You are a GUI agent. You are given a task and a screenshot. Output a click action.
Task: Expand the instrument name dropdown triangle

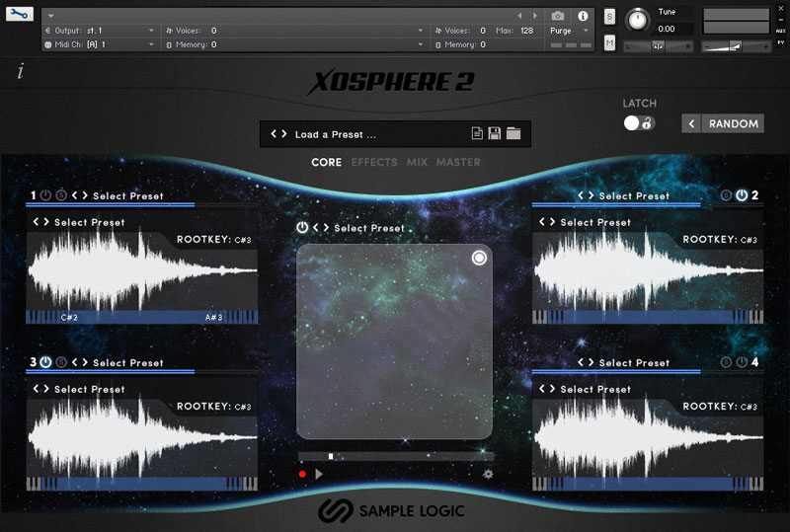tap(51, 16)
